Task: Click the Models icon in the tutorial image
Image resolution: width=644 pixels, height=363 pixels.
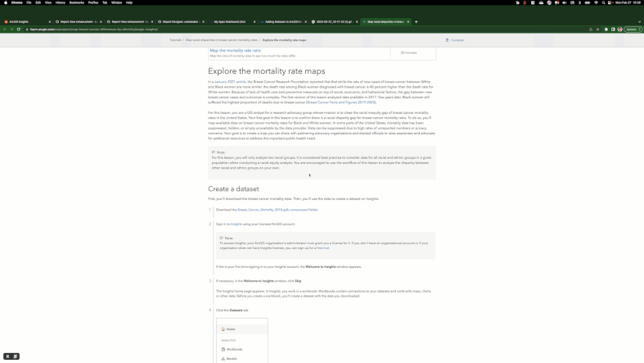Action: tap(223, 359)
